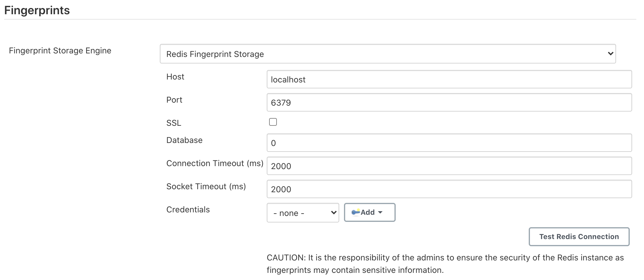The image size is (644, 280).
Task: Open the Redis Fingerprint Storage selector chevron
Action: pyautogui.click(x=610, y=54)
